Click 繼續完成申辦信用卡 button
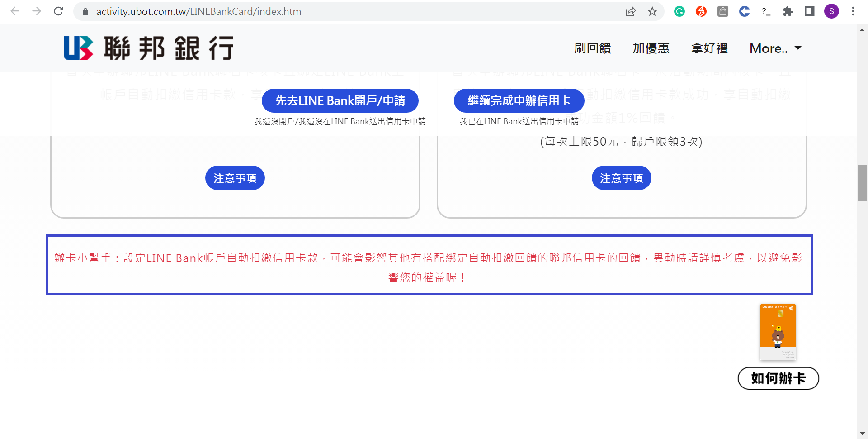868x439 pixels. [x=519, y=100]
